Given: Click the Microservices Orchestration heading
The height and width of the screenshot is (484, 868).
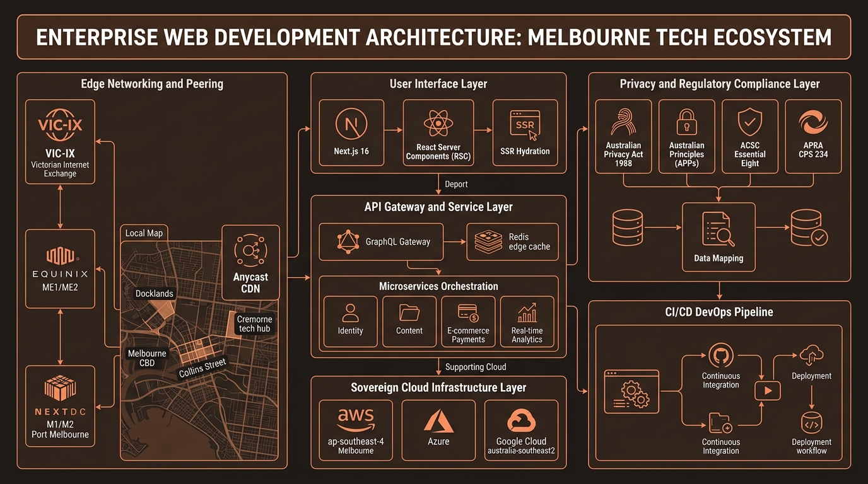Looking at the screenshot, I should pos(438,286).
